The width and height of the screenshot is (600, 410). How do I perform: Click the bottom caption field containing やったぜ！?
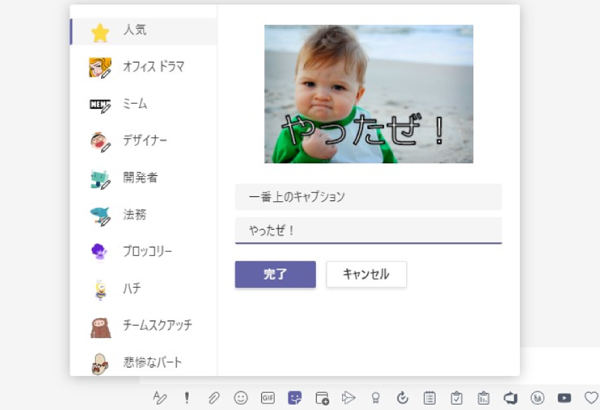point(368,230)
